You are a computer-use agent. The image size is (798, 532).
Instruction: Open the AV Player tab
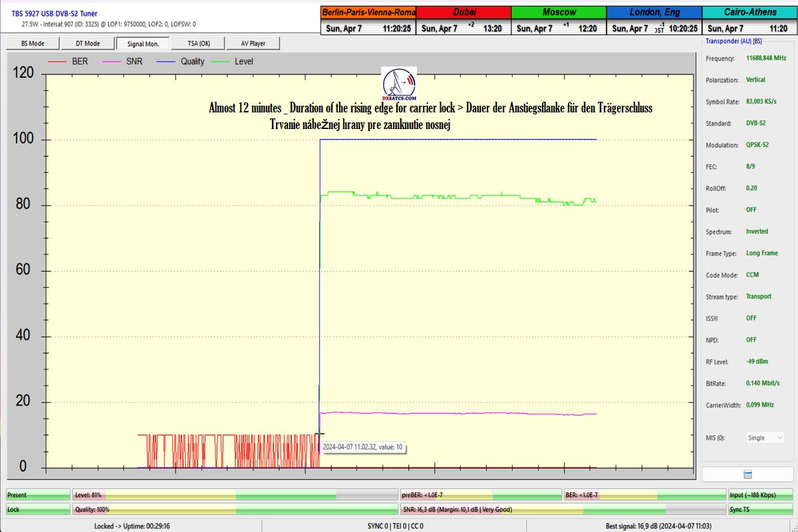(253, 43)
